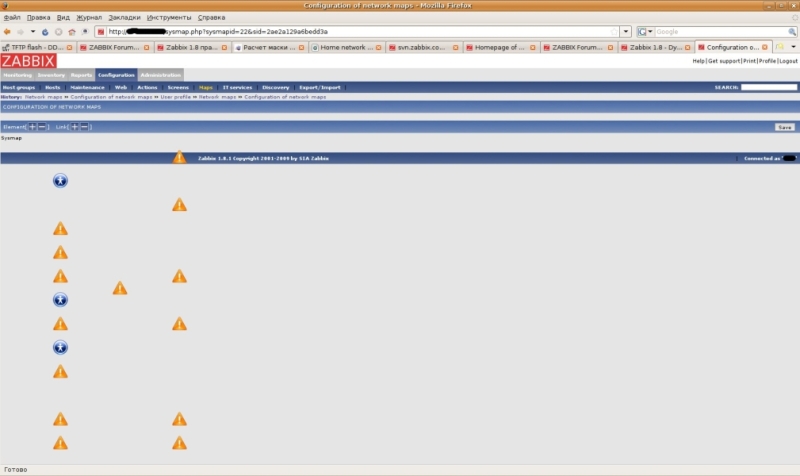Focus the Firefox URL address bar
The width and height of the screenshot is (800, 476).
pos(357,32)
